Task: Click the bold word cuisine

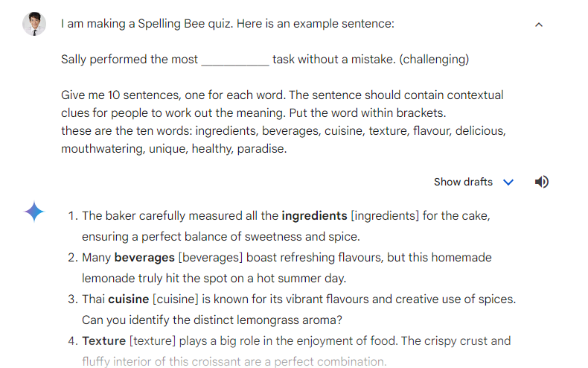Action: (x=129, y=299)
